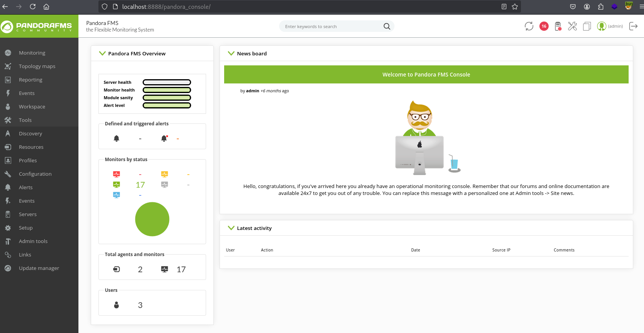
Task: Click the warning yellow monitors icon
Action: click(165, 174)
